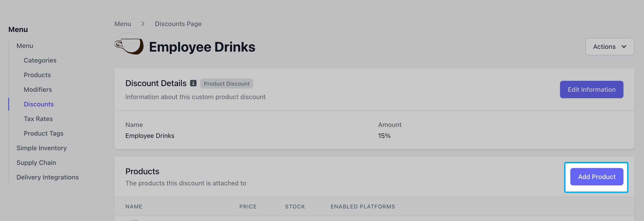Screen dimensions: 644x221
Task: Open Simple Inventory section
Action: coord(42,148)
